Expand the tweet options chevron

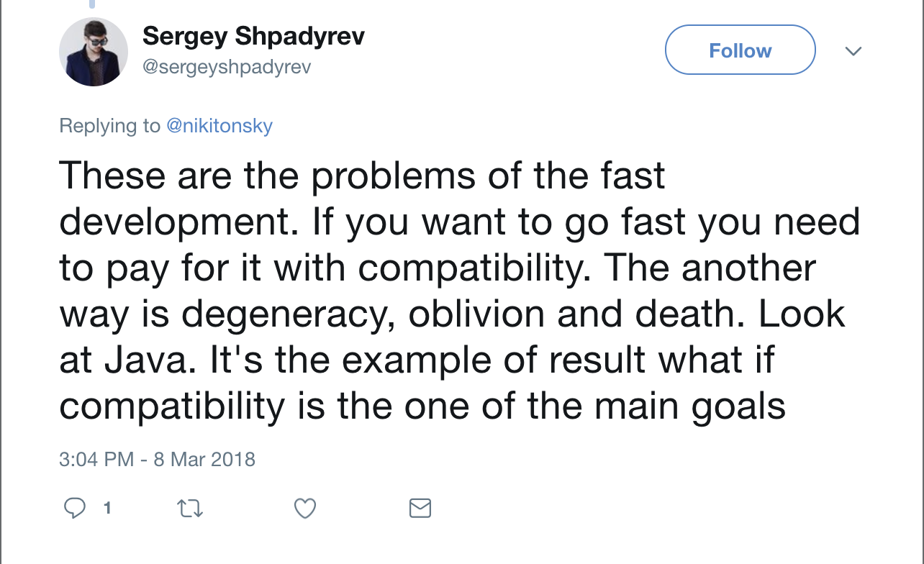click(853, 51)
